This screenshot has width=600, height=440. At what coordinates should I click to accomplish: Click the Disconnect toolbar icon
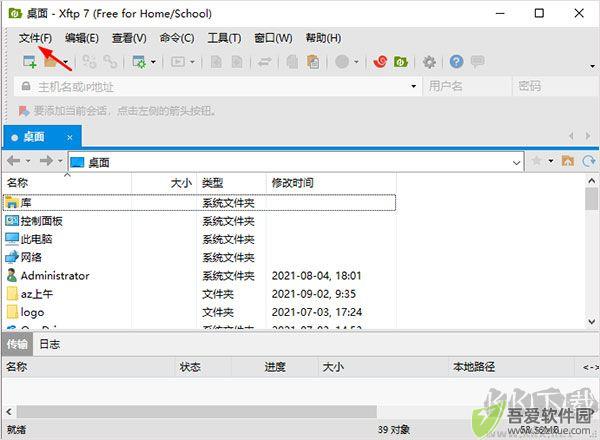pyautogui.click(x=90, y=62)
